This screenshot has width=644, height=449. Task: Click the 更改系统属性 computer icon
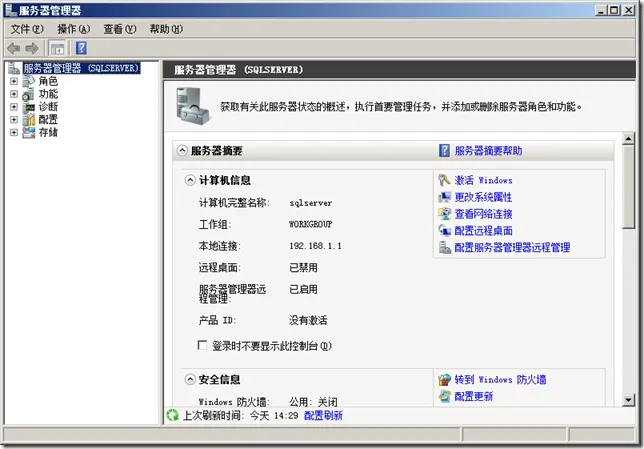tap(444, 197)
